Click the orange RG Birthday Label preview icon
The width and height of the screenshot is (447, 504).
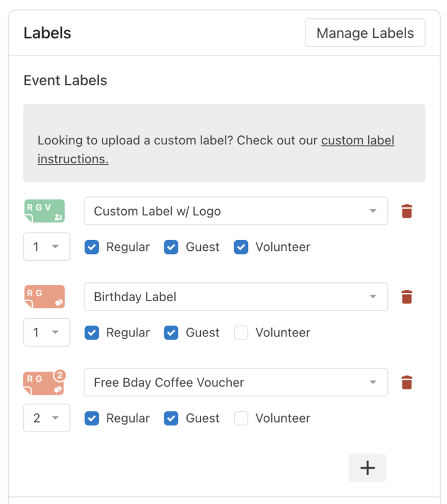coord(44,297)
